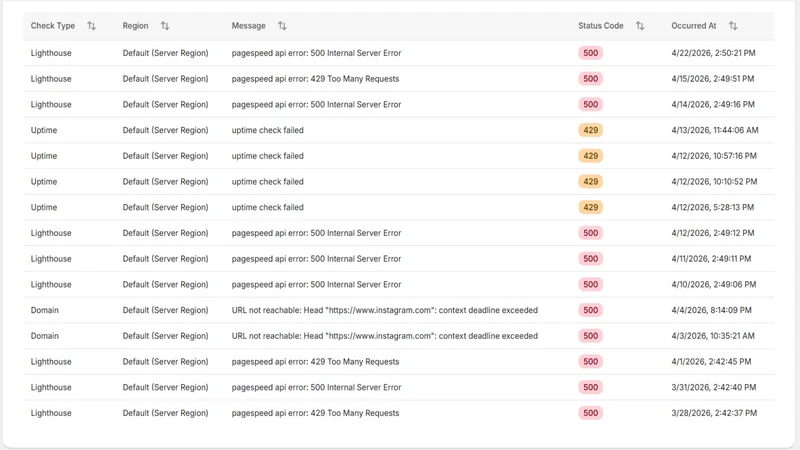Open the Domain row from 4/4/2026
800x450 pixels.
398,310
